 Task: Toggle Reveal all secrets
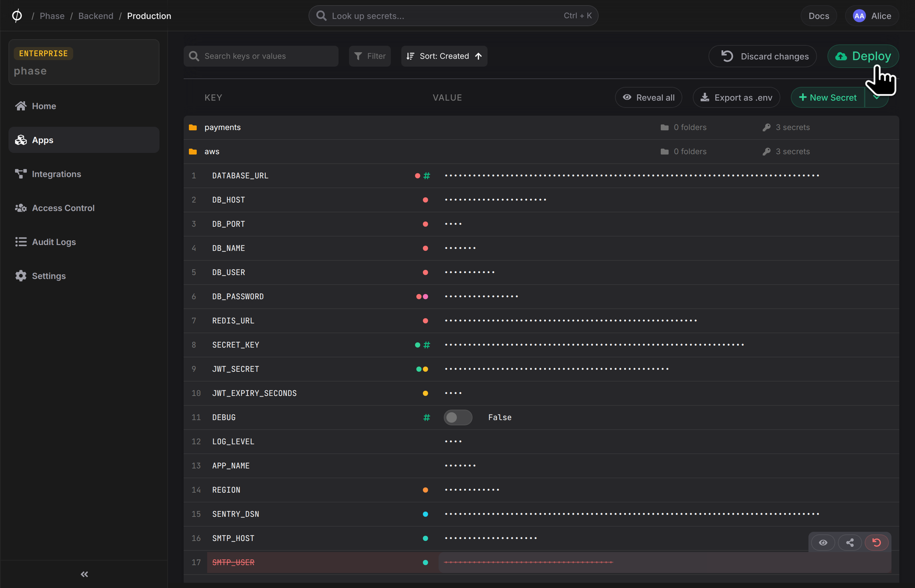coord(648,97)
